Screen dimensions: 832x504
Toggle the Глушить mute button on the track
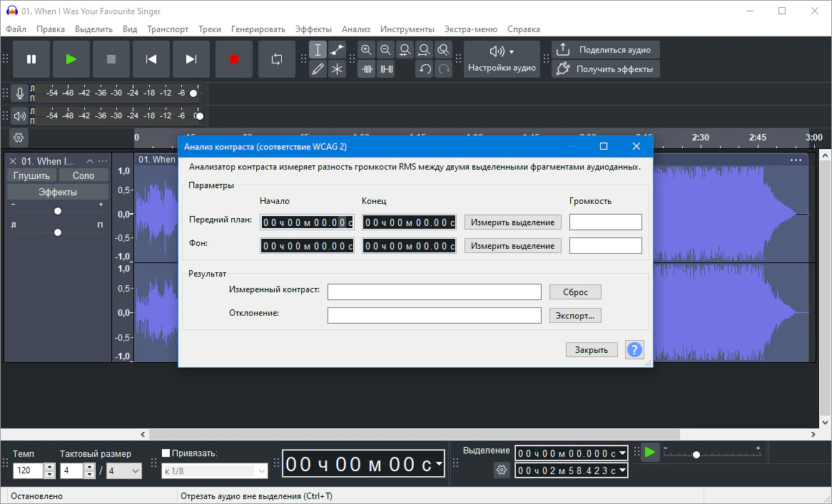[x=31, y=175]
